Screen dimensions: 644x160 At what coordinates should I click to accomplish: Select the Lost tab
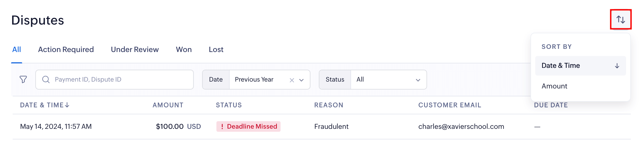point(216,49)
